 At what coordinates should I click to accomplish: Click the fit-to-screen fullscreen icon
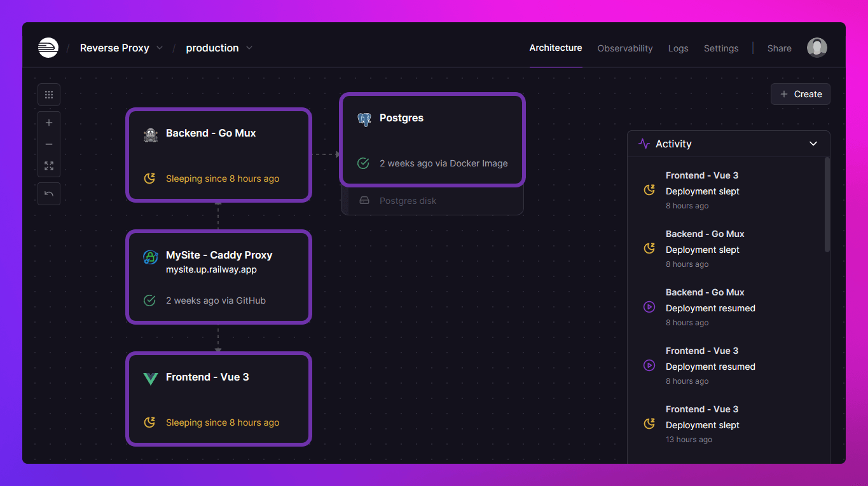[x=49, y=166]
